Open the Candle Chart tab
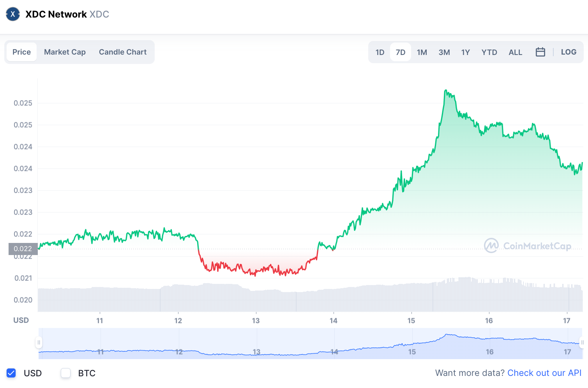 click(x=123, y=52)
